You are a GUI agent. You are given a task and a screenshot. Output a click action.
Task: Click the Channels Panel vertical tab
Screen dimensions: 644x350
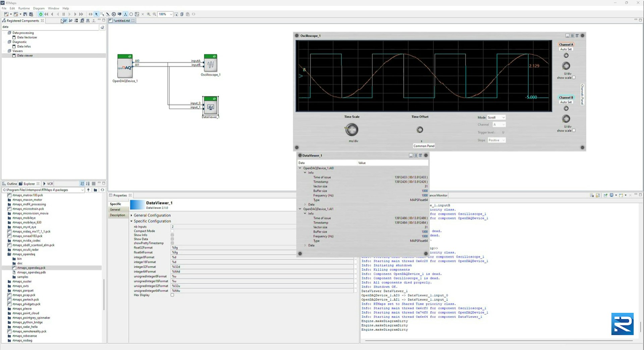582,94
